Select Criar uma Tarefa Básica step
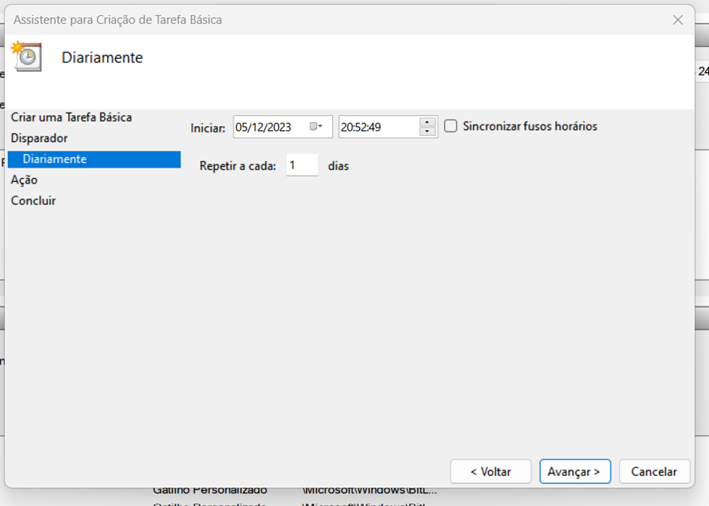This screenshot has height=506, width=709. [71, 117]
